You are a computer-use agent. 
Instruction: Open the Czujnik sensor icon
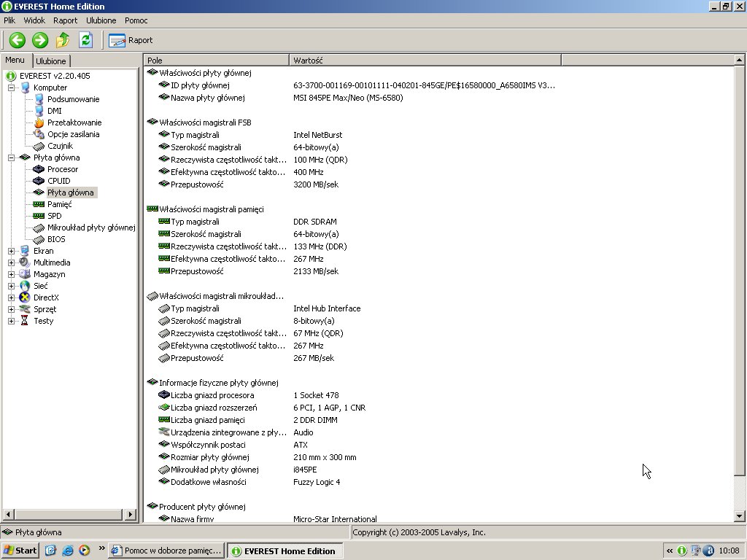(x=39, y=146)
